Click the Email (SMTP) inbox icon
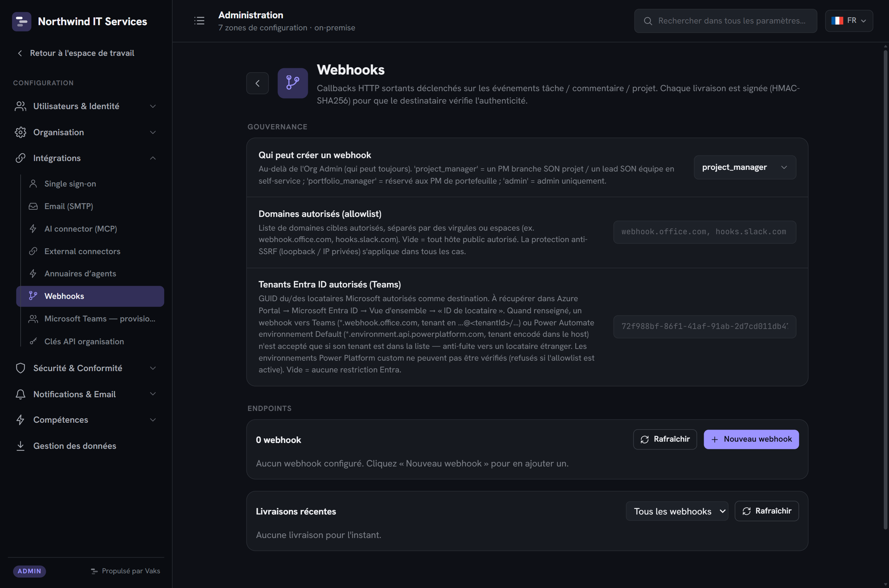889x588 pixels. tap(33, 206)
